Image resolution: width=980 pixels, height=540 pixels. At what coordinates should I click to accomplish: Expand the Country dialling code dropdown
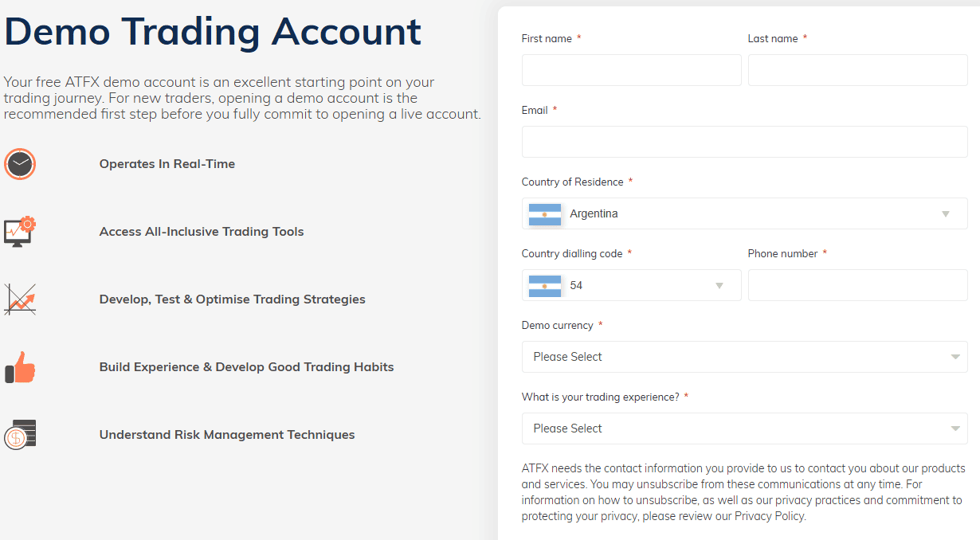click(x=719, y=285)
